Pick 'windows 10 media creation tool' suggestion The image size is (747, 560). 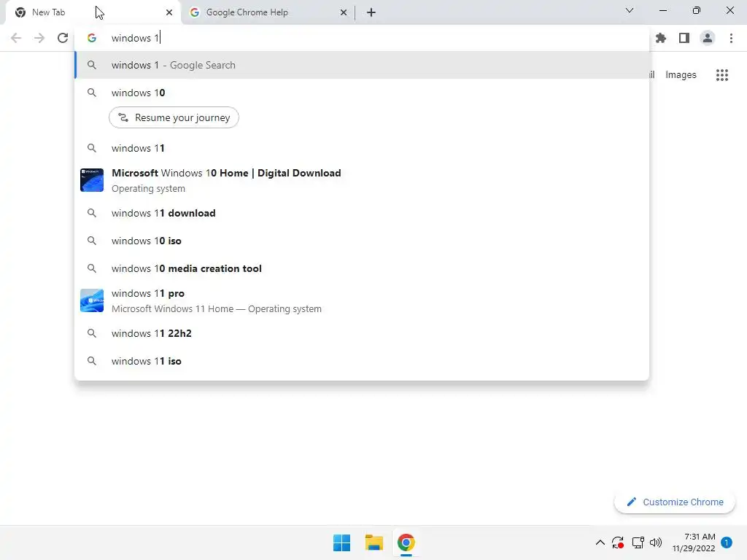362,268
